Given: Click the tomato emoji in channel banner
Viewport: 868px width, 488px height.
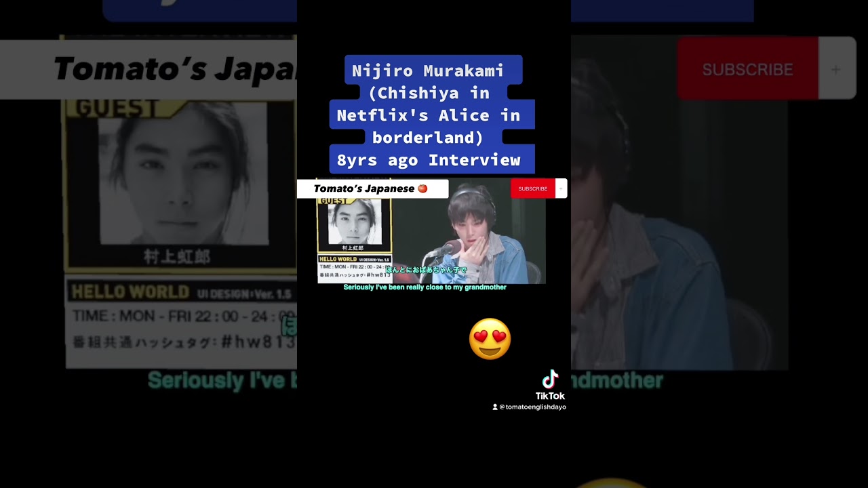Looking at the screenshot, I should tap(422, 188).
